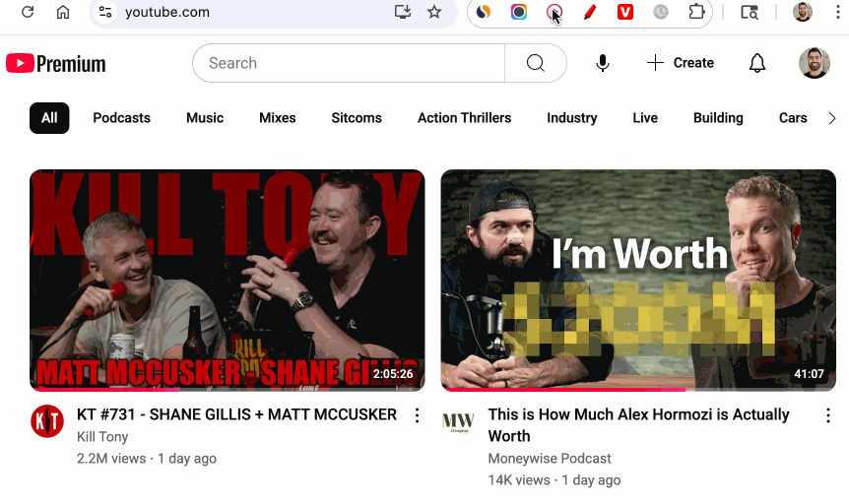
Task: Open the tab search icon in toolbar
Action: coord(750,12)
